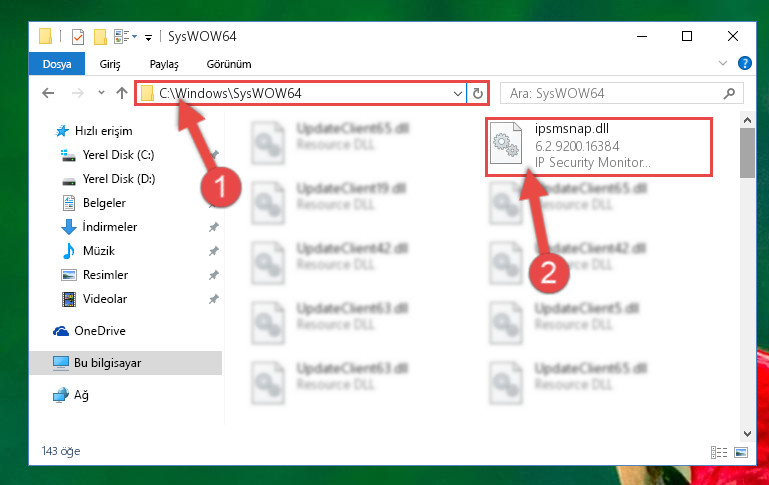Click the folder icon in the title bar
The image size is (769, 485).
click(x=45, y=36)
